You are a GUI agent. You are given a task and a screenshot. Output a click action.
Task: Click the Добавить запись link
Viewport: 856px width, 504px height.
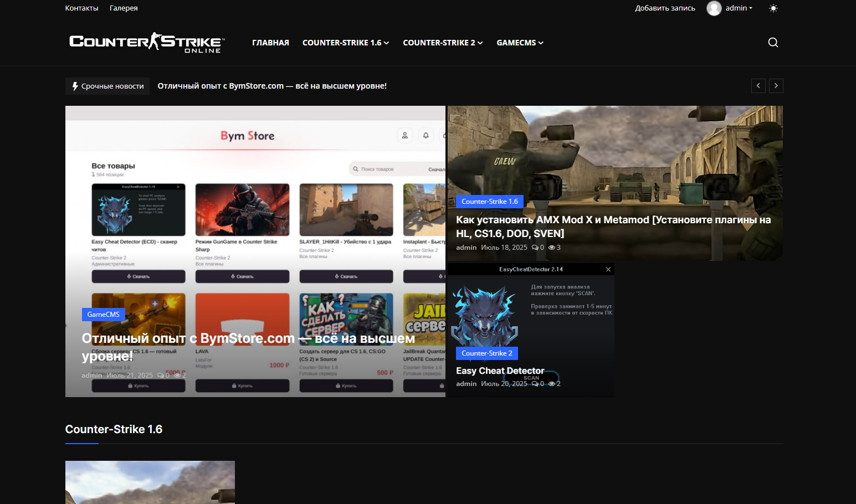665,8
